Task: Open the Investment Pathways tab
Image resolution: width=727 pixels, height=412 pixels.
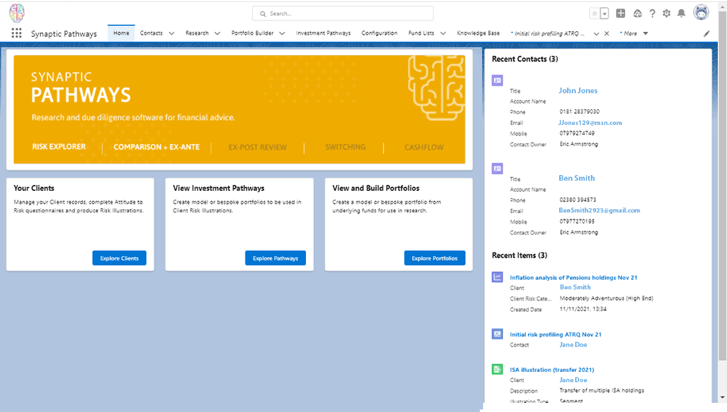Action: 323,33
